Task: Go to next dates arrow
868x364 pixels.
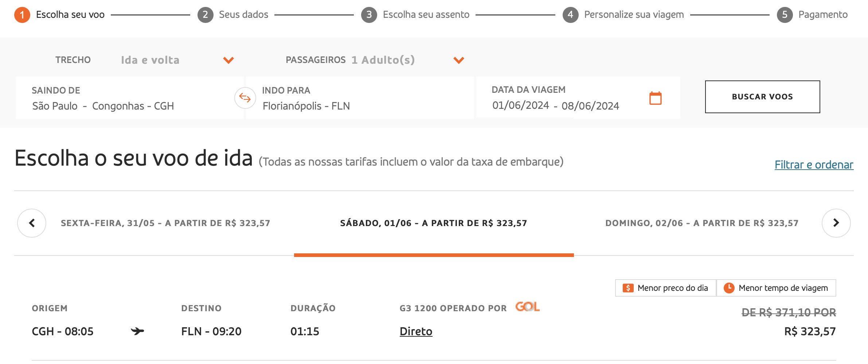Action: [836, 223]
